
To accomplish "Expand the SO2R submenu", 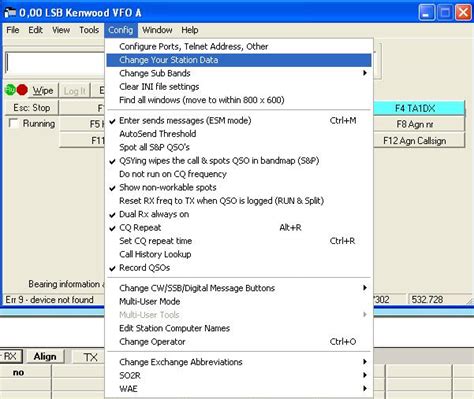I will coord(239,375).
